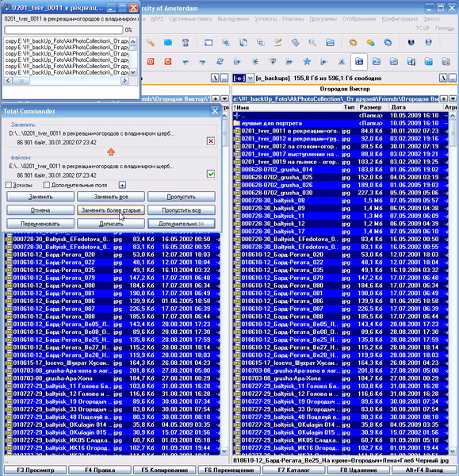Click the Переименовать button
This screenshot has width=459, height=476.
coord(40,224)
